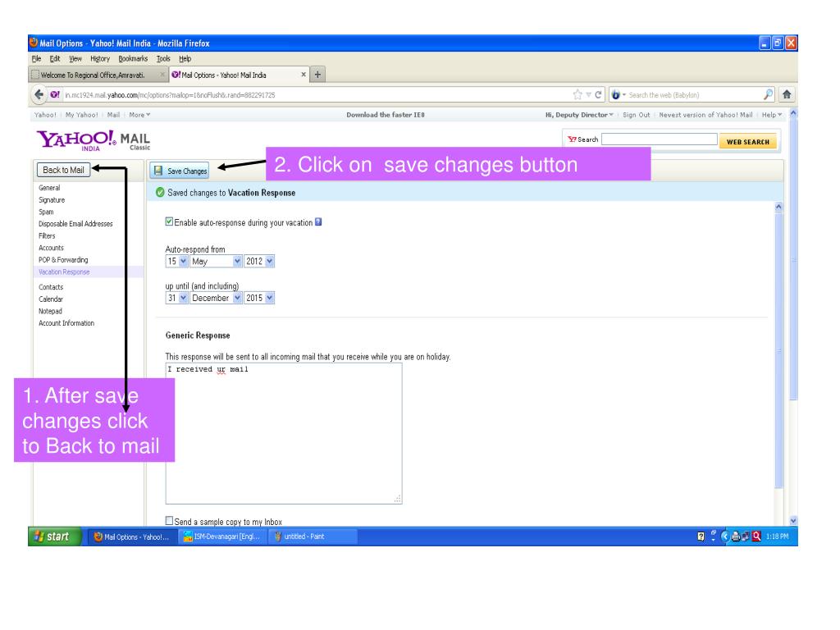Click the My Yahoo! link

pos(81,115)
